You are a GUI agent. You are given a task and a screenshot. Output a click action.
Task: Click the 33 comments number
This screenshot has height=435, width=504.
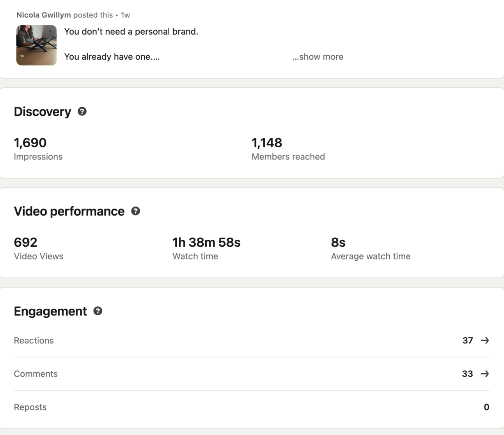pyautogui.click(x=467, y=374)
